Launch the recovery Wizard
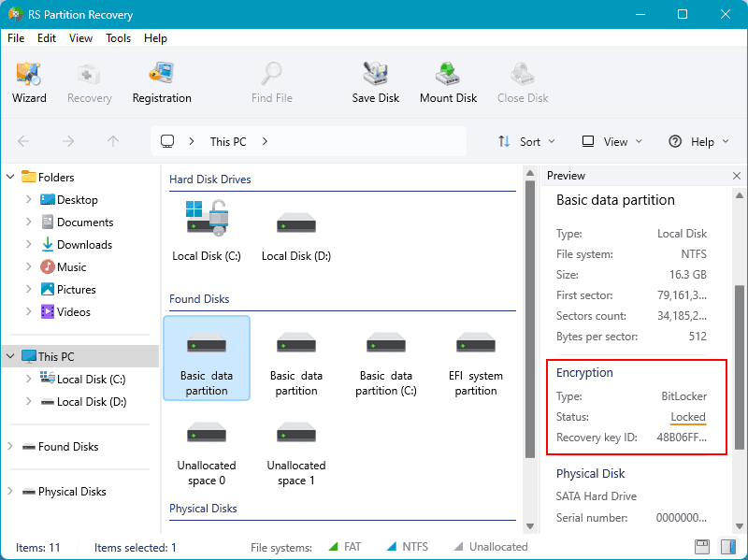 pyautogui.click(x=29, y=82)
